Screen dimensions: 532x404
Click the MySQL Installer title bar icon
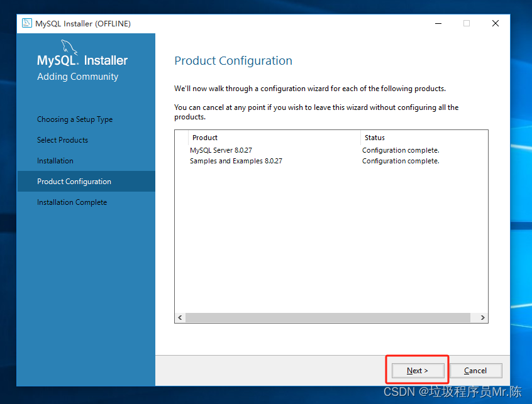click(x=27, y=23)
